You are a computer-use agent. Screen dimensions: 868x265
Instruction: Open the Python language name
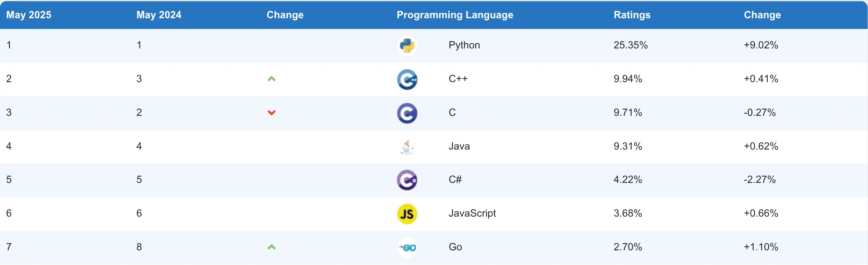(464, 45)
